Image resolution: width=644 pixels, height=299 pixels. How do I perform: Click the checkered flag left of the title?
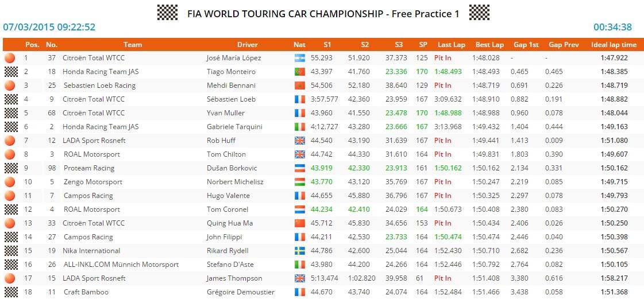click(x=167, y=13)
